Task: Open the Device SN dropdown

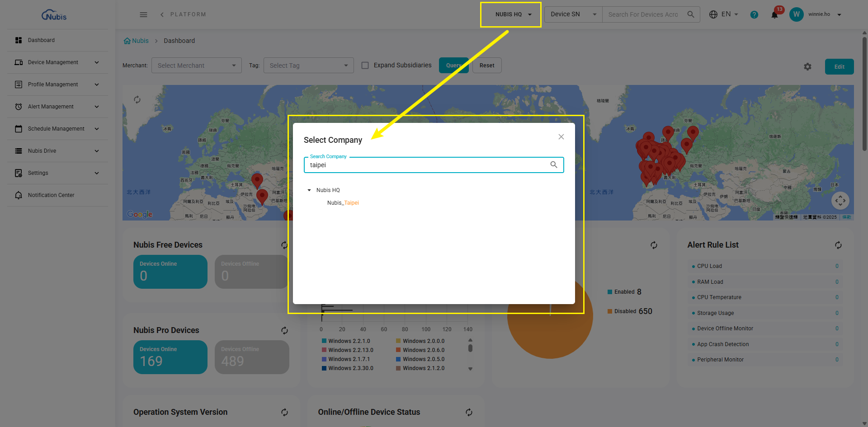Action: pyautogui.click(x=573, y=14)
